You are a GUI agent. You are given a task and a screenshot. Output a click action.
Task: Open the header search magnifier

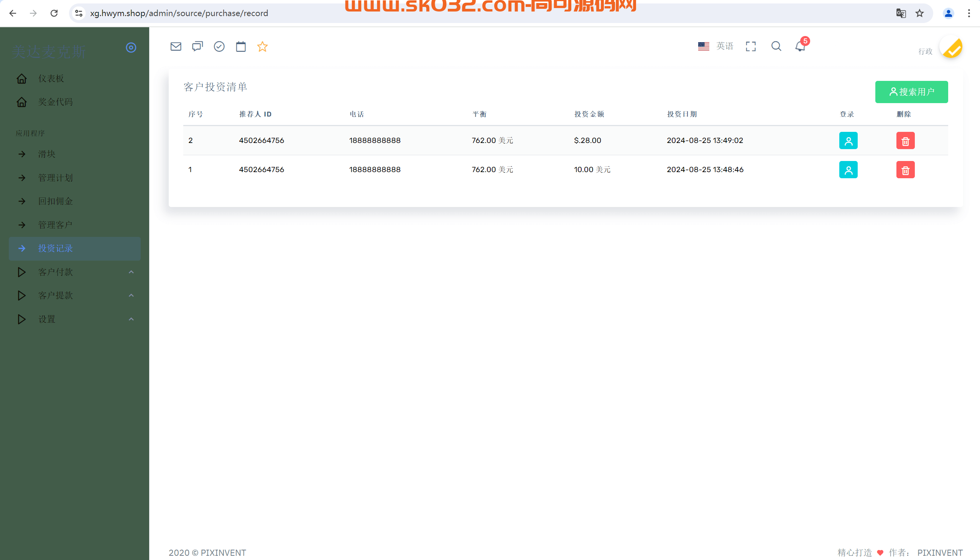(x=776, y=46)
